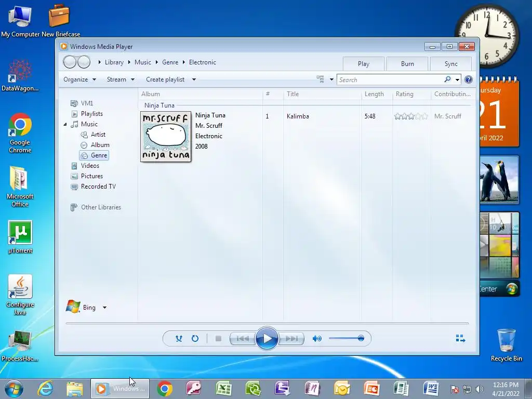
Task: Launch Internet Explorer from taskbar
Action: 46,389
